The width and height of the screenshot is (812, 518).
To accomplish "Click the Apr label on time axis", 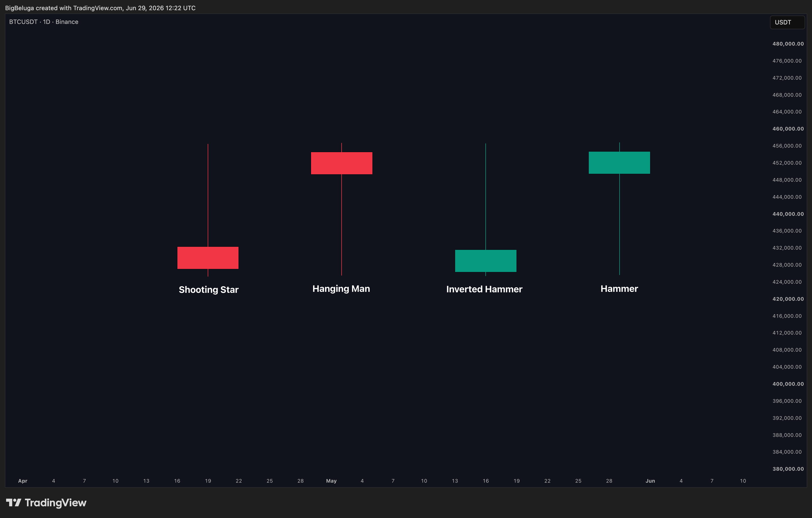I will (x=23, y=481).
